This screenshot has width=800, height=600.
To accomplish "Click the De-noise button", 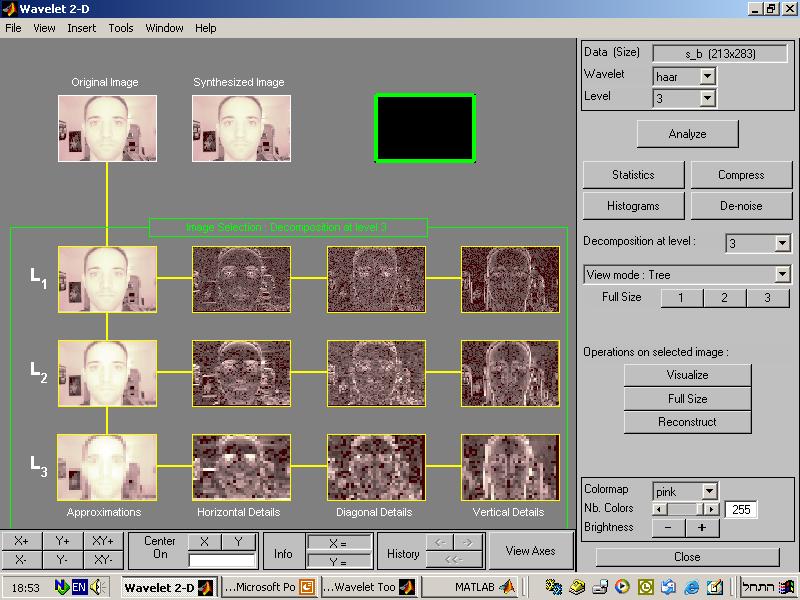I will point(741,206).
